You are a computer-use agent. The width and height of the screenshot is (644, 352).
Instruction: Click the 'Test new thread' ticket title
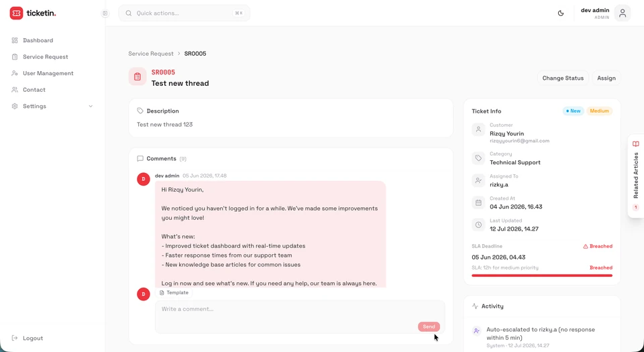[180, 83]
